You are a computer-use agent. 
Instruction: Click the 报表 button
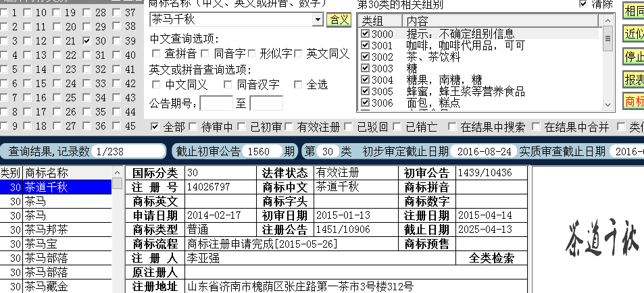click(633, 79)
